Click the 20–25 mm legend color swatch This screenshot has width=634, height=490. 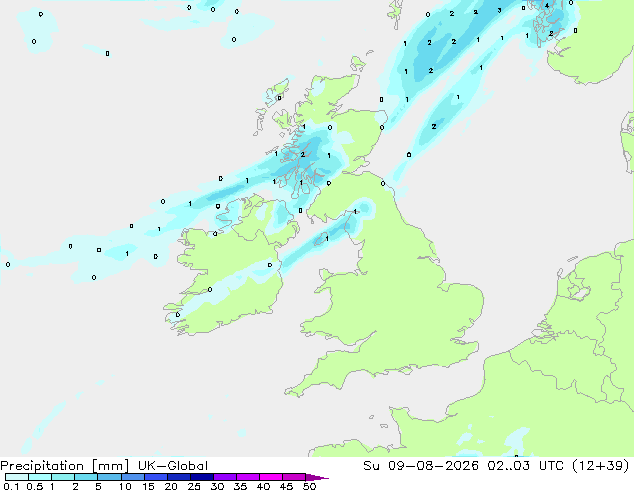[x=178, y=477]
